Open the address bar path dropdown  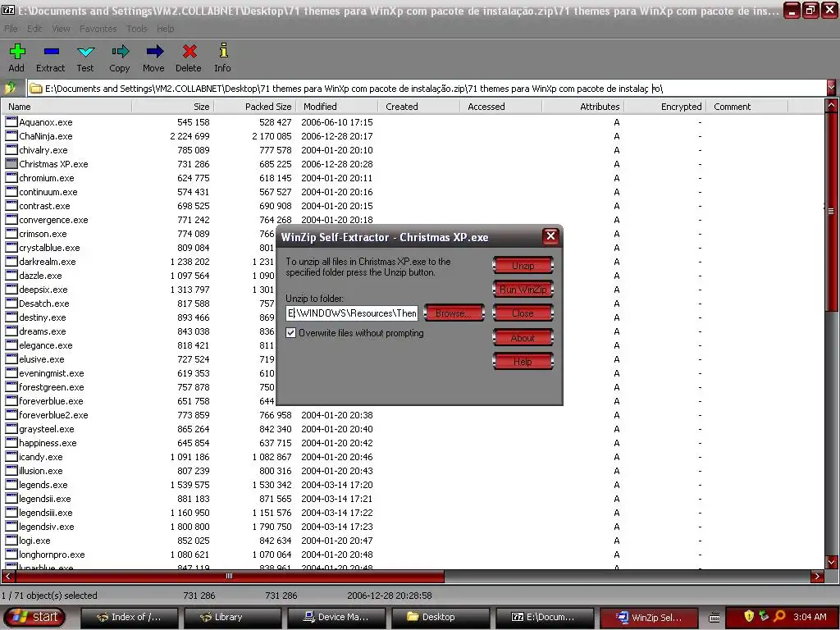(831, 87)
